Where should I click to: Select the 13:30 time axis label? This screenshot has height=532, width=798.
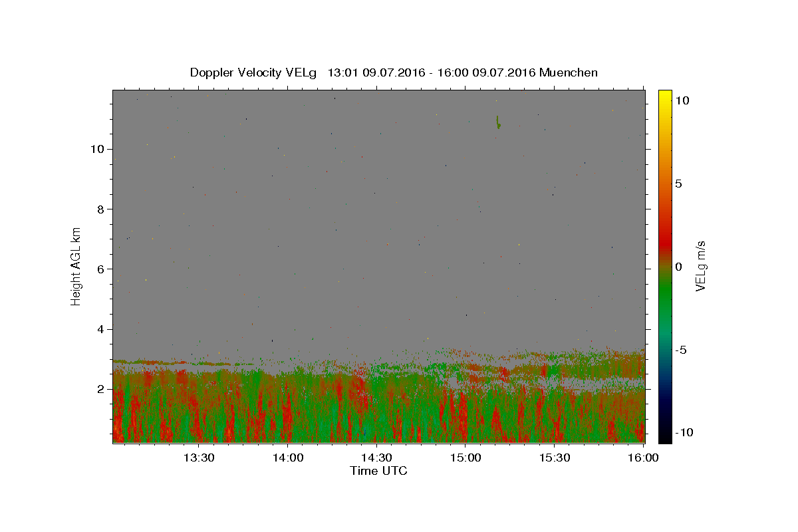[x=199, y=458]
